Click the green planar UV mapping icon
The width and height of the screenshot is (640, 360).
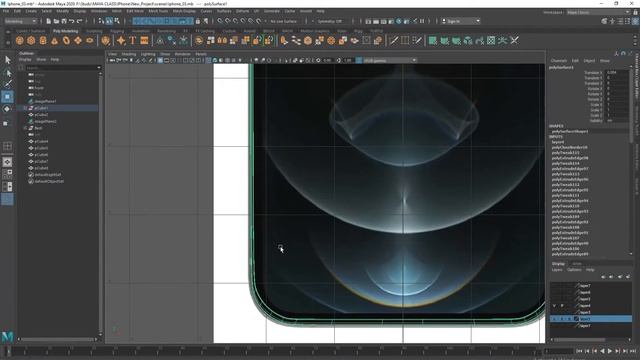tap(432, 40)
